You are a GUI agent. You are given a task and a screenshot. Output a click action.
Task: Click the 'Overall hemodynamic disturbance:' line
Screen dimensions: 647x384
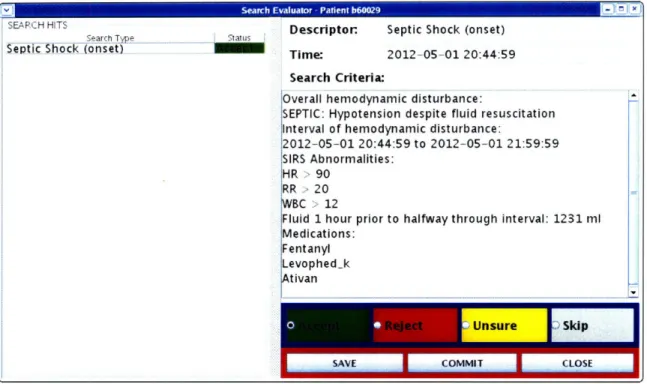click(x=382, y=99)
